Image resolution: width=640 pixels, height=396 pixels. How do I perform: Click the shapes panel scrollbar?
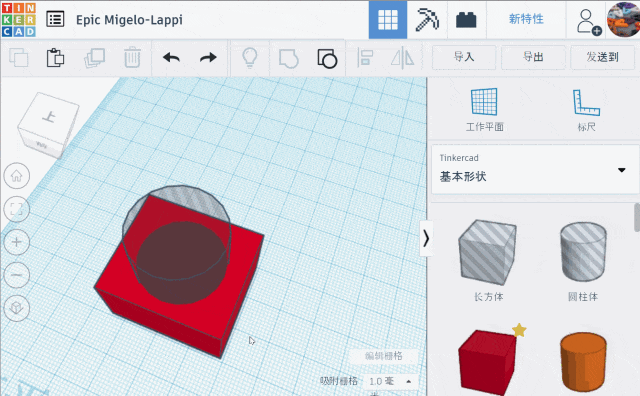click(637, 217)
